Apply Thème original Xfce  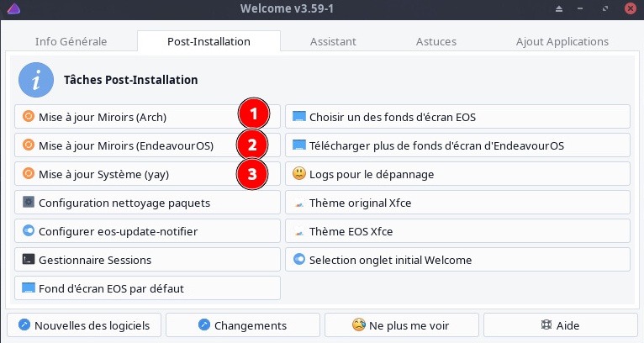coord(457,203)
